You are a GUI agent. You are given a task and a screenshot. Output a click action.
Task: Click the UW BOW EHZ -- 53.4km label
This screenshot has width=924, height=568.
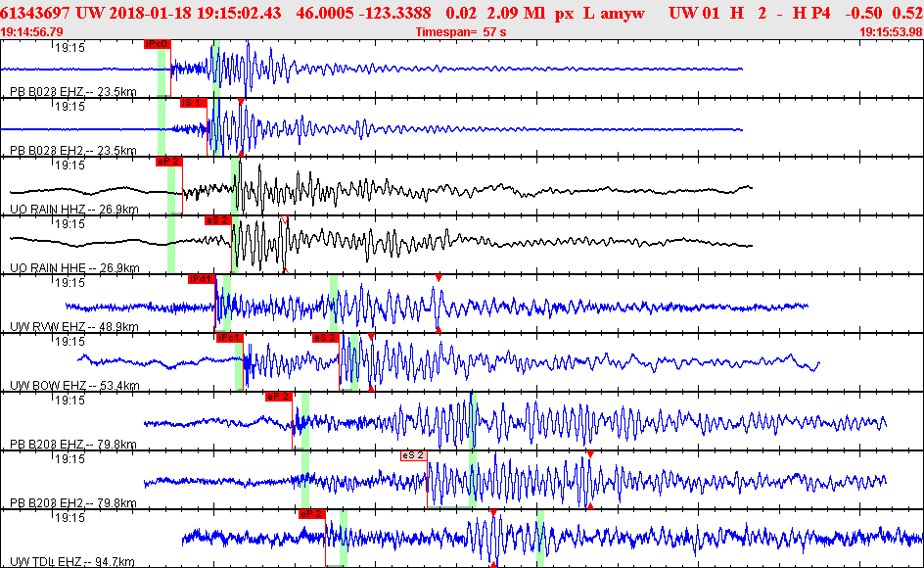pyautogui.click(x=74, y=386)
